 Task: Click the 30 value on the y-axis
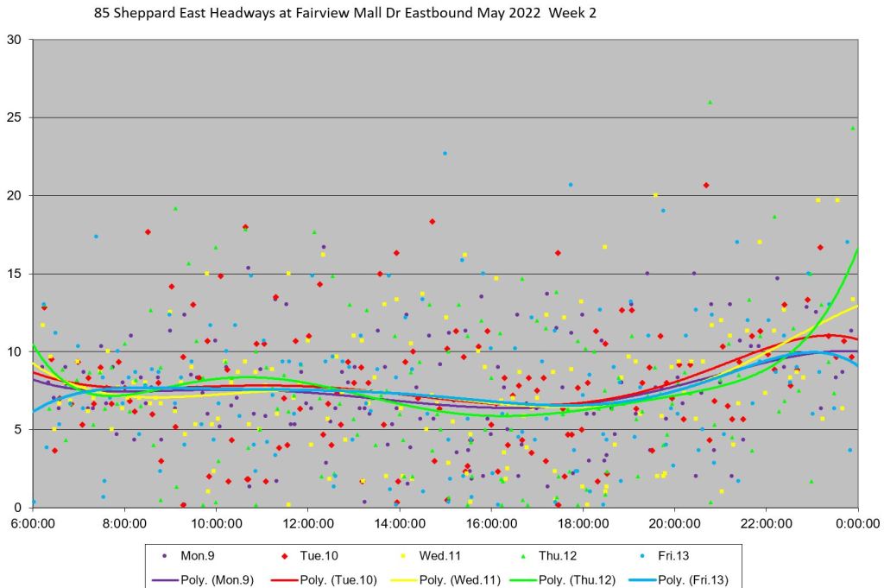click(15, 40)
